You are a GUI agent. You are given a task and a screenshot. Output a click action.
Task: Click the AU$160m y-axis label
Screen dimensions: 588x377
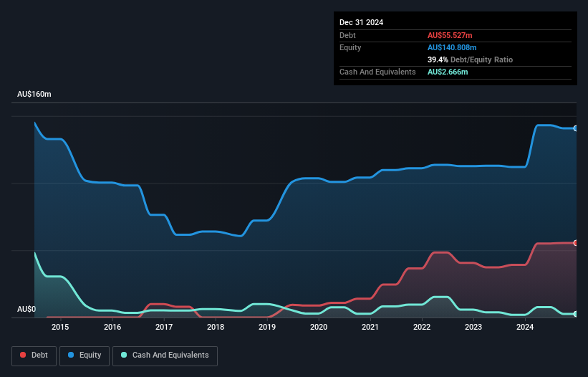point(34,94)
